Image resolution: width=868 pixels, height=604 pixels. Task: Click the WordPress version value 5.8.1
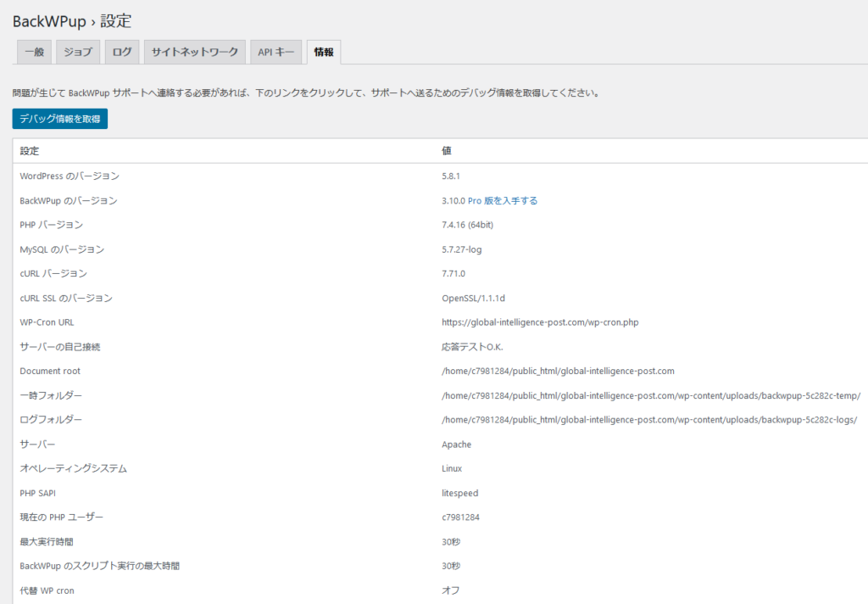451,176
